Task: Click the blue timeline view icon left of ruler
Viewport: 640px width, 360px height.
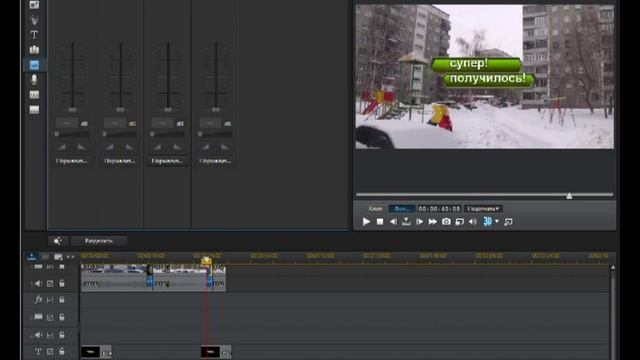Action: tap(32, 256)
